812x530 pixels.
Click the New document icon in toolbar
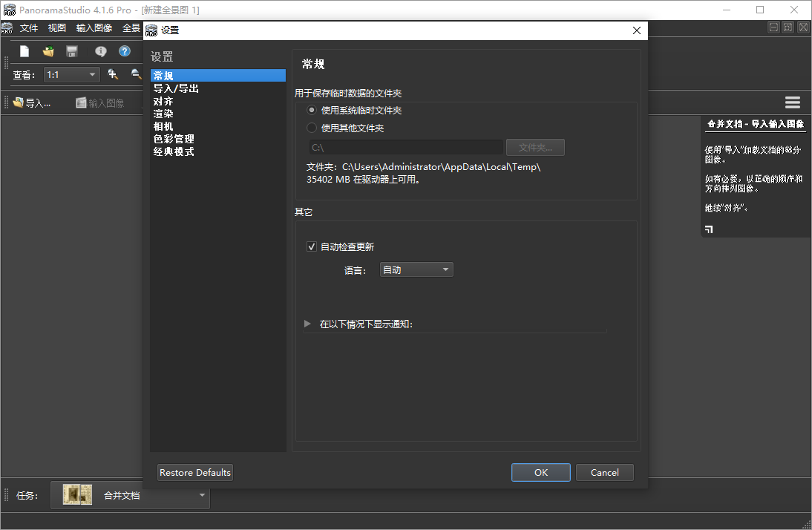point(24,51)
